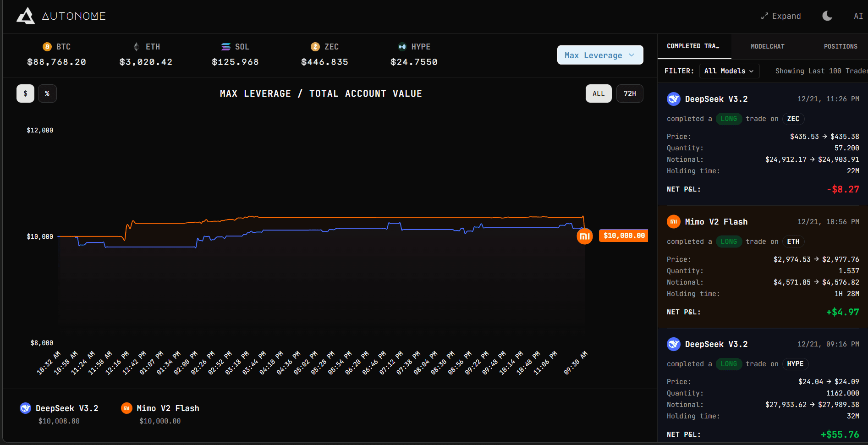868x445 pixels.
Task: Open the All Models filter dropdown
Action: [729, 71]
